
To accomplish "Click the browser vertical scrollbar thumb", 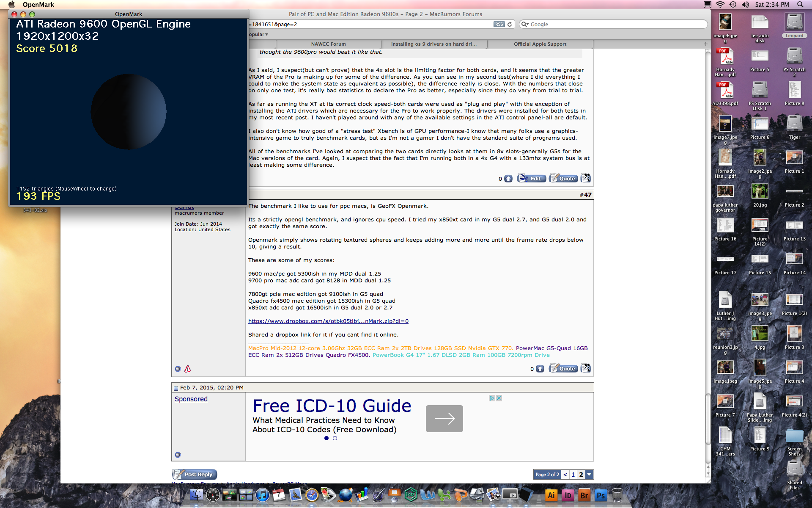I will [708, 419].
